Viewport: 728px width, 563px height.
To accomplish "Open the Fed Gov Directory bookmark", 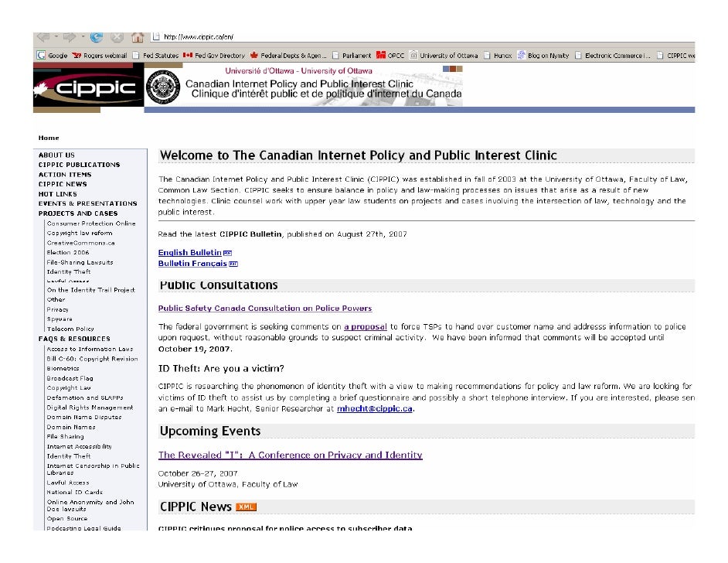I will pyautogui.click(x=214, y=55).
